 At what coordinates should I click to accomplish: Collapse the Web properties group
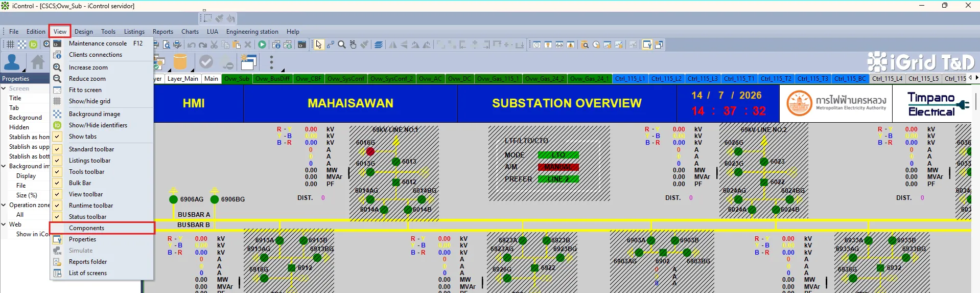[x=4, y=224]
